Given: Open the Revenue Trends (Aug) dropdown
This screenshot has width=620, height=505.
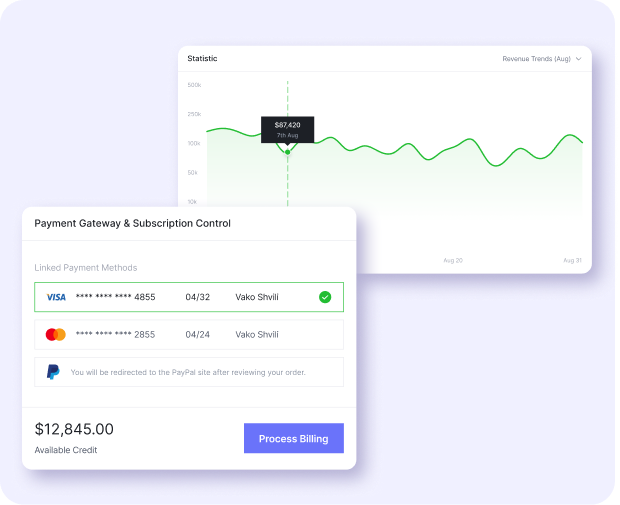Looking at the screenshot, I should (541, 59).
